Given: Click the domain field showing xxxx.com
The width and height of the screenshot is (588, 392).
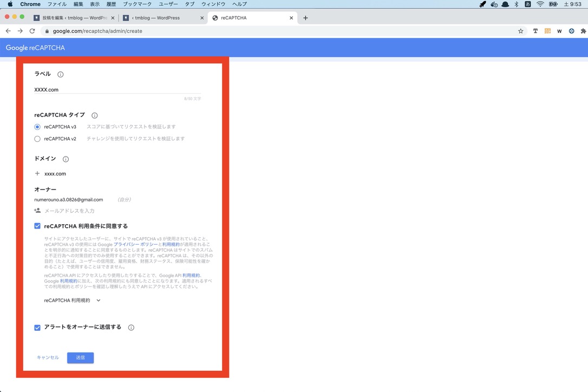Looking at the screenshot, I should click(x=55, y=174).
